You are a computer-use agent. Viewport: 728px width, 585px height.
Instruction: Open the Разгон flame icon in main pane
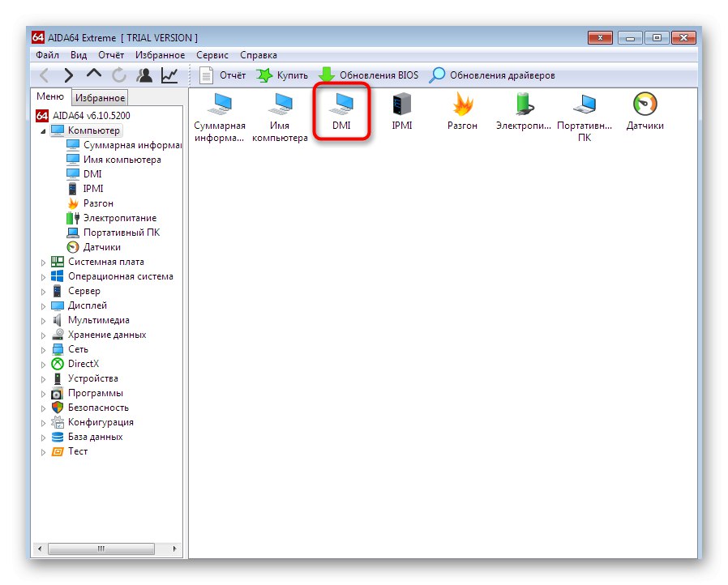pyautogui.click(x=462, y=111)
